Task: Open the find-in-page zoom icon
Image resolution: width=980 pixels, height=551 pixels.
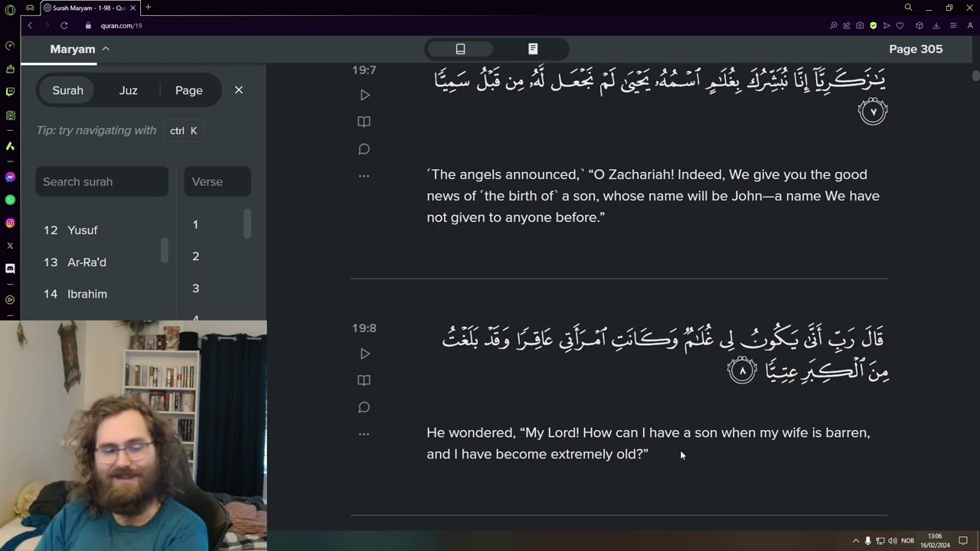Action: (x=834, y=25)
